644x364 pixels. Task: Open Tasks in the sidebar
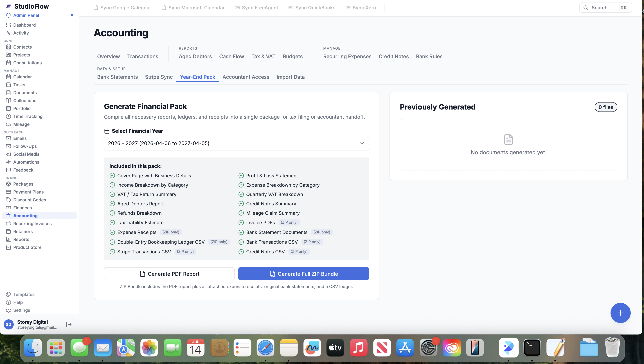(19, 85)
